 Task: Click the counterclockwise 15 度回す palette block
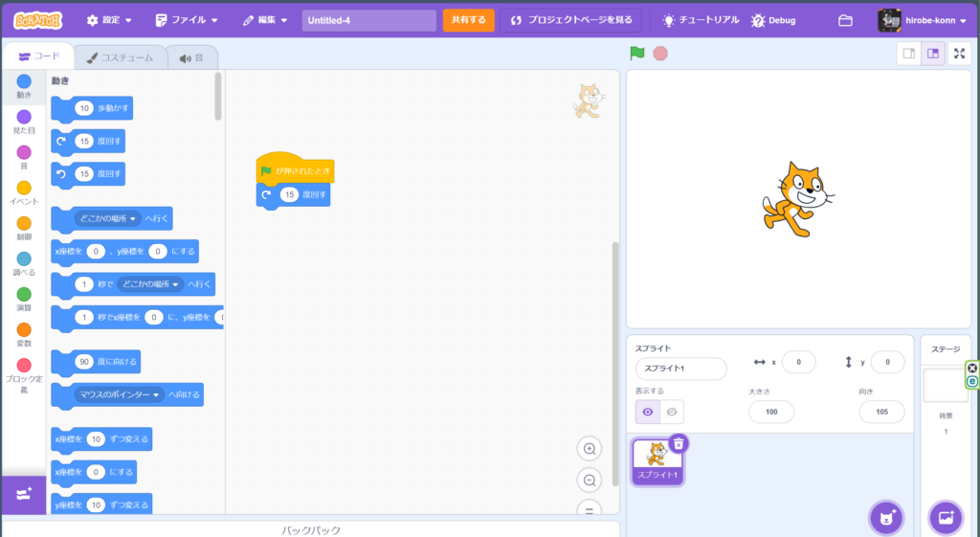(88, 174)
